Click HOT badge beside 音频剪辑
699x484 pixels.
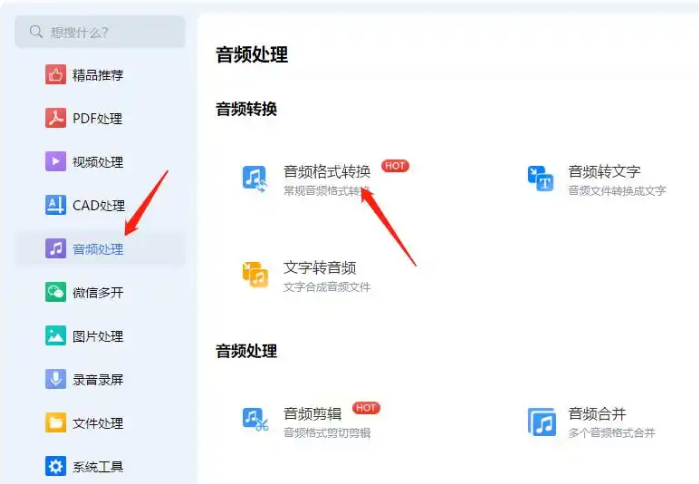click(366, 408)
